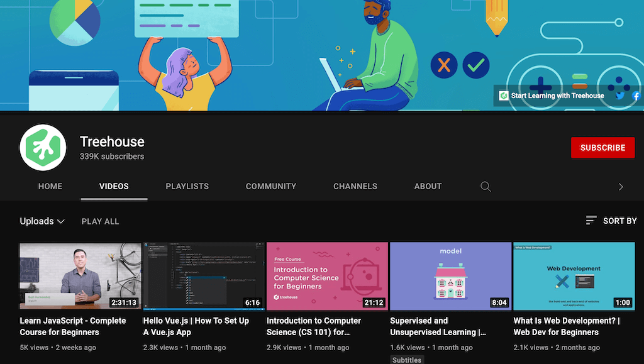The image size is (644, 364).
Task: Click the 2.9K views 1 month ago text
Action: [308, 348]
